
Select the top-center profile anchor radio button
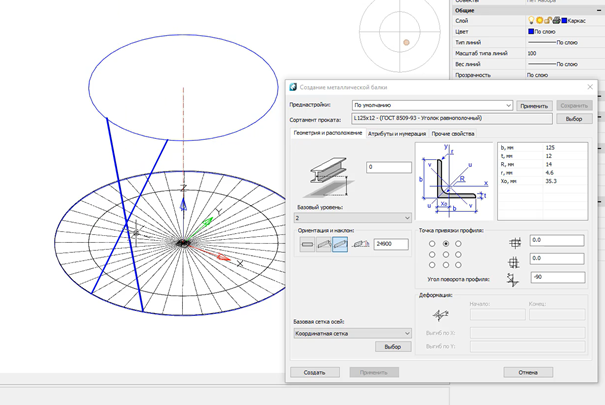(x=446, y=244)
